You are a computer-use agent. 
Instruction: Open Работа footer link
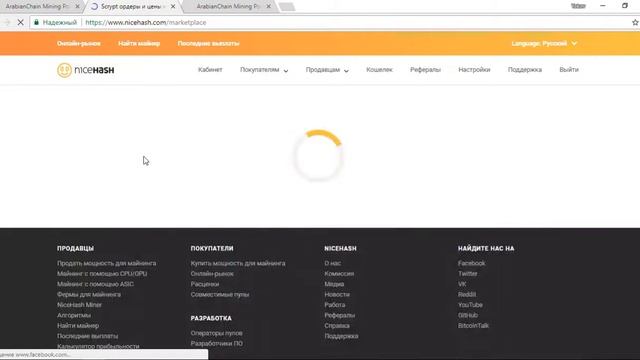tap(335, 305)
